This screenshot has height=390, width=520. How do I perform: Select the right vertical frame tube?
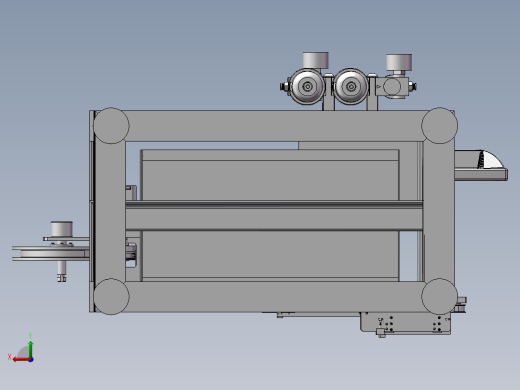point(439,211)
